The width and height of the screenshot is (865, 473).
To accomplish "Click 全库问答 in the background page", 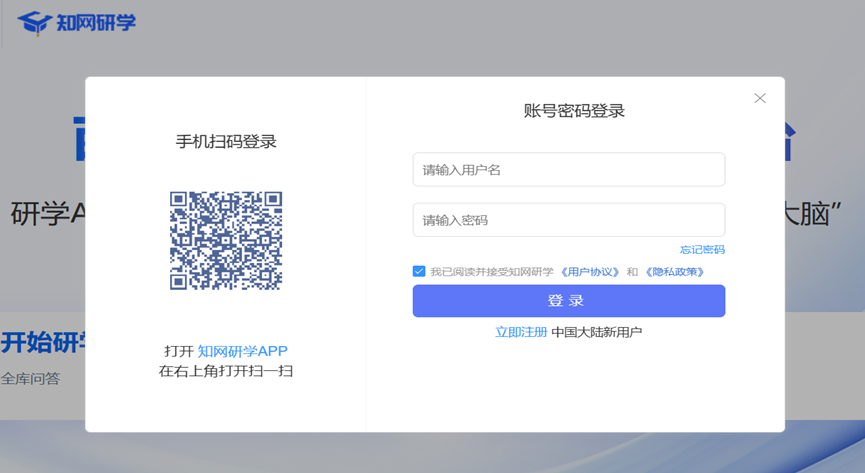I will (x=31, y=378).
